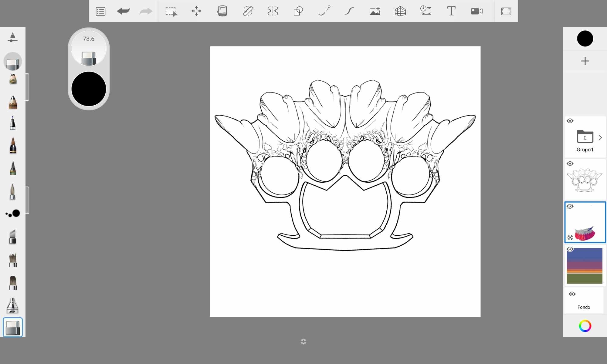Select the line art layer thumbnail
607x364 pixels.
pos(585,180)
